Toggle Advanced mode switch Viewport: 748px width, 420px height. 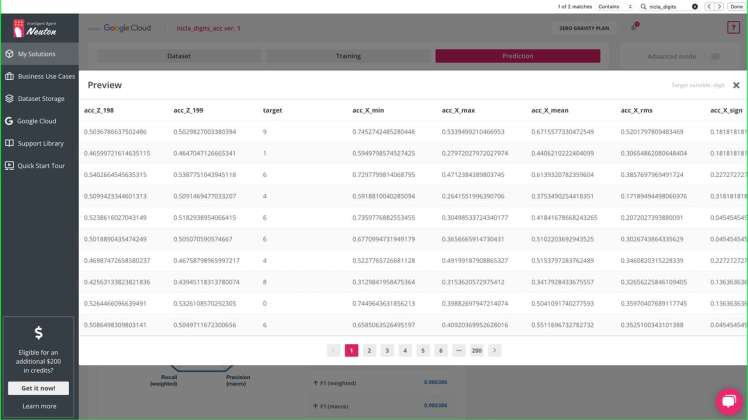pos(715,56)
